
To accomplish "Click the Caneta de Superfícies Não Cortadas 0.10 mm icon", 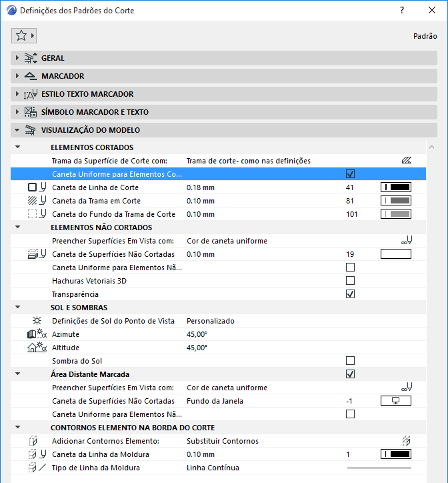I will [37, 254].
